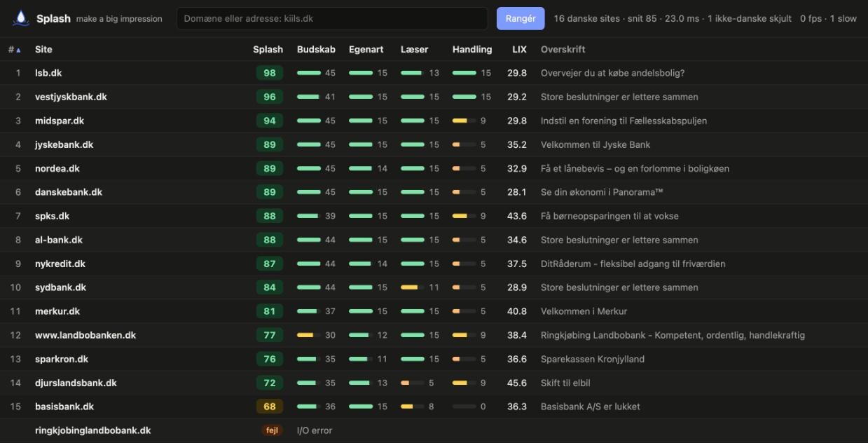Select the basisbank.dk site name
This screenshot has height=443, width=868.
click(64, 407)
